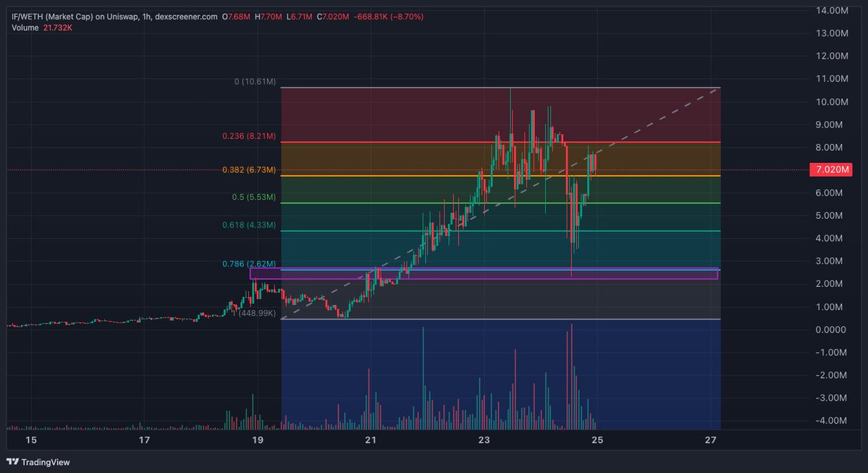Click the TradingView logo
This screenshot has width=868, height=473.
point(38,462)
